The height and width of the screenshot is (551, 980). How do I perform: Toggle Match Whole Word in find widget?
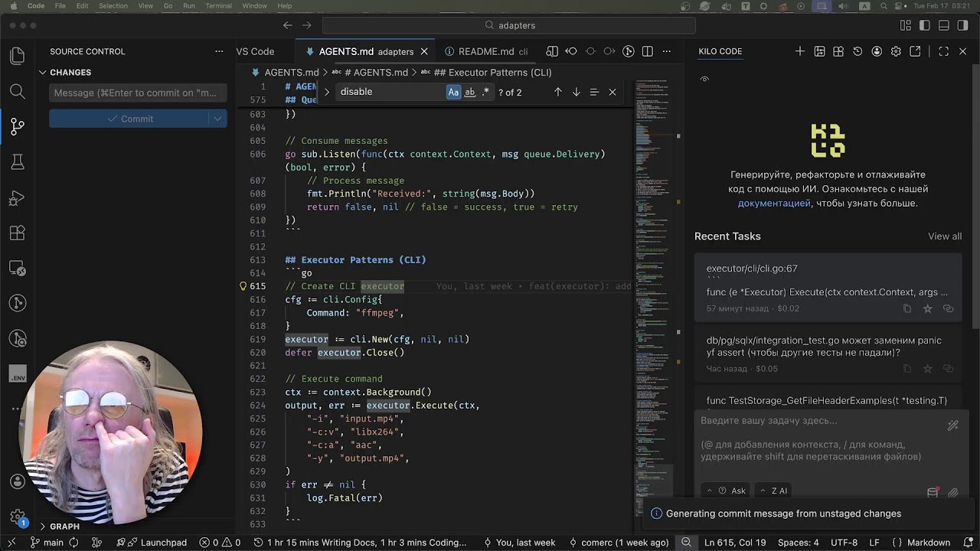tap(469, 92)
